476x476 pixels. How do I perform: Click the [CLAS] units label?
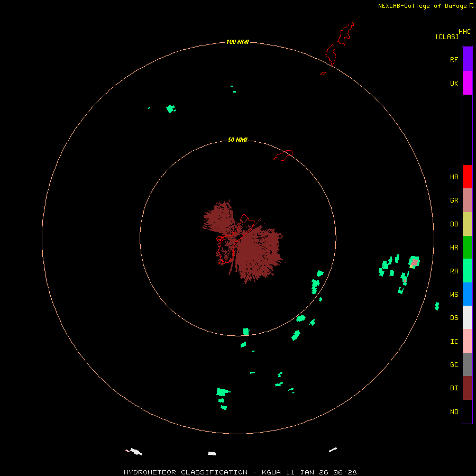[x=447, y=36]
